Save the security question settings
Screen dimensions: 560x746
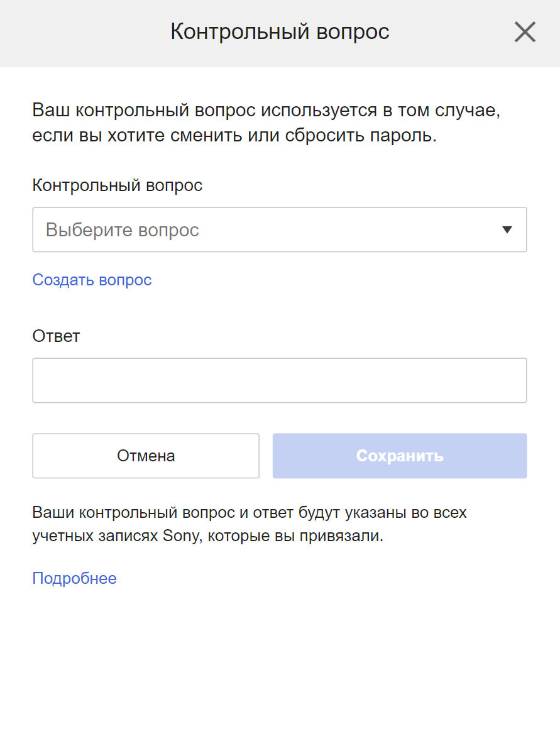pyautogui.click(x=399, y=456)
